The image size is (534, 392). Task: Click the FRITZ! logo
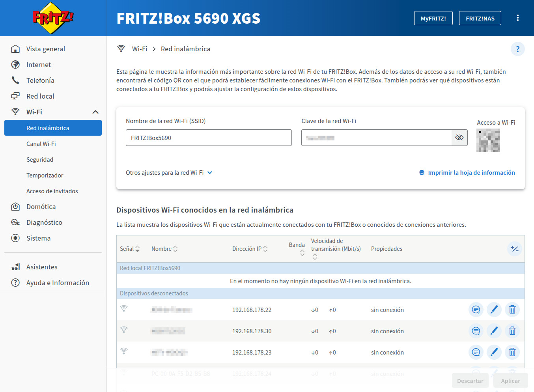click(53, 18)
